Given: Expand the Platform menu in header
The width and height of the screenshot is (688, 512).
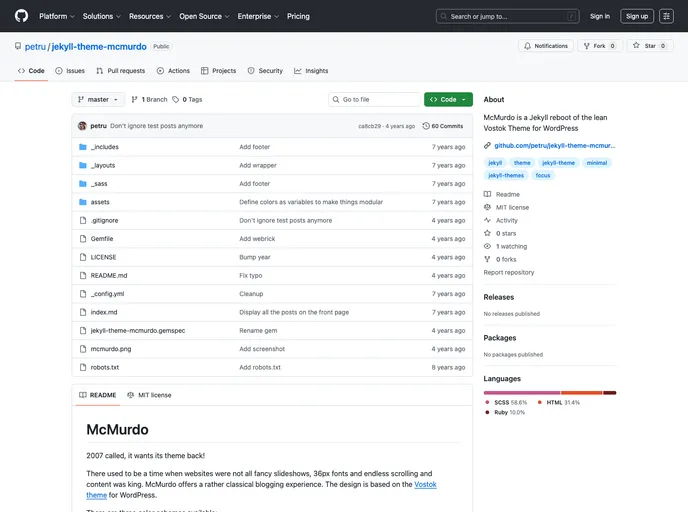Looking at the screenshot, I should (x=56, y=16).
